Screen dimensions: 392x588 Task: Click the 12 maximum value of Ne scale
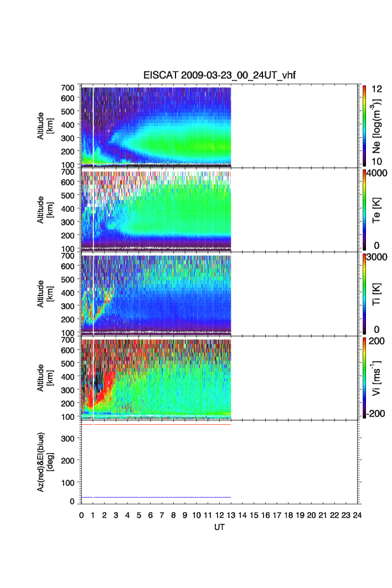click(x=376, y=89)
